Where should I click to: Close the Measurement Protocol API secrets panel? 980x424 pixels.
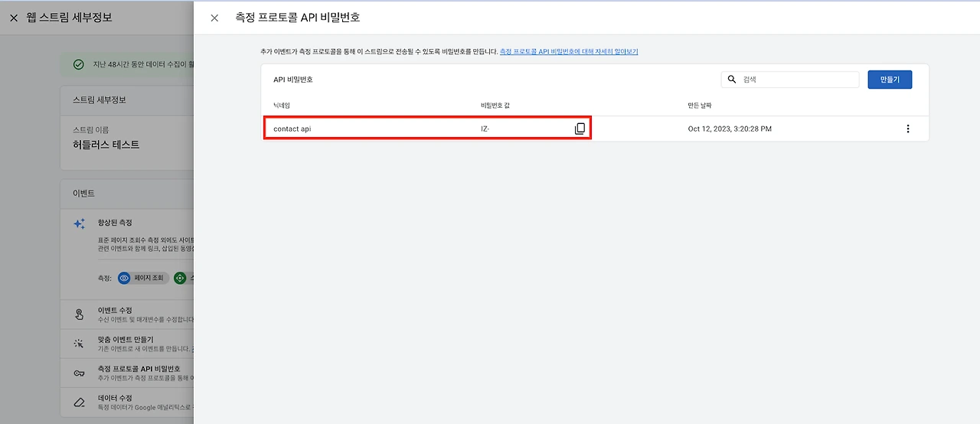pyautogui.click(x=214, y=18)
